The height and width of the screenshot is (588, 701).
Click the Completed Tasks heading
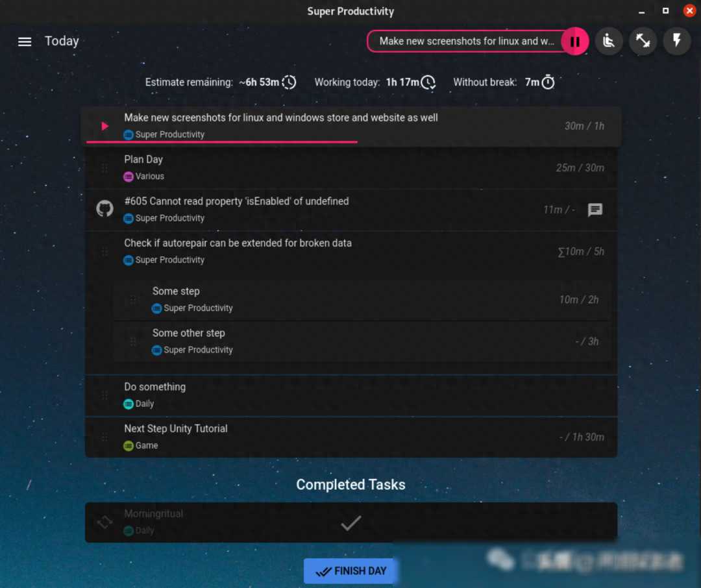(351, 485)
